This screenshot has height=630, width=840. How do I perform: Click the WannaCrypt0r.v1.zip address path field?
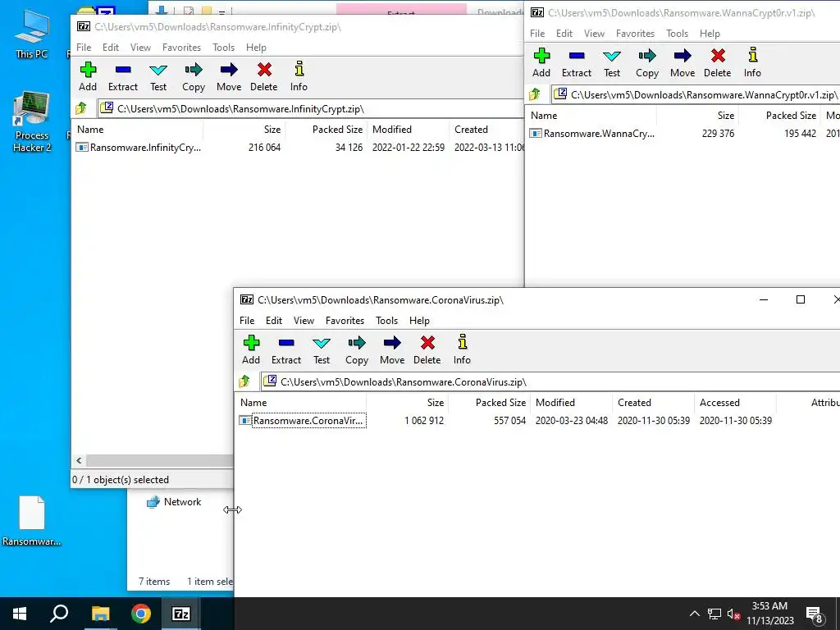tap(696, 94)
